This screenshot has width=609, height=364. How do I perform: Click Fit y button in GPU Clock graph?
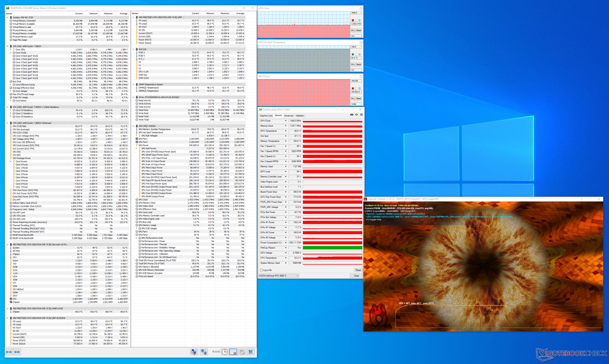click(x=353, y=30)
